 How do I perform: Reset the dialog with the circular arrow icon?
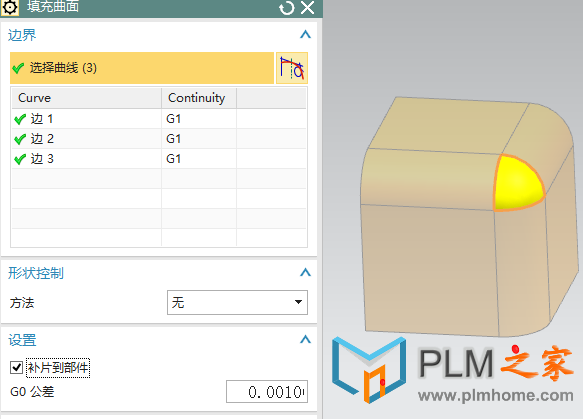(287, 7)
